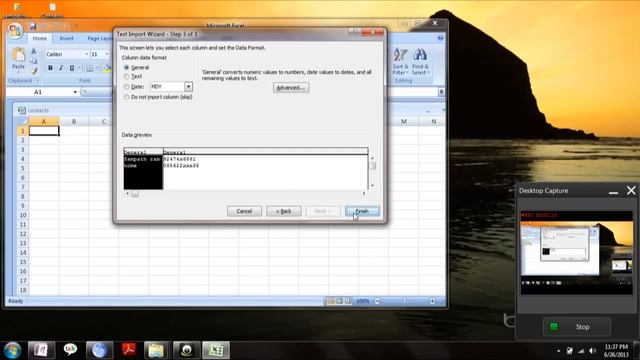Select the Format Painter brush icon
This screenshot has height=360, width=640.
pyautogui.click(x=34, y=71)
